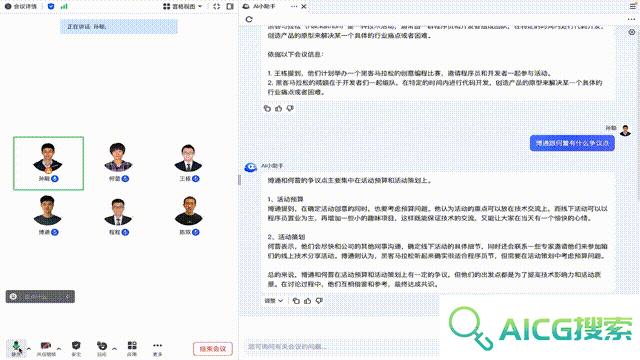Image resolution: width=640 pixels, height=360 pixels.
Task: Refresh the AI assistant conversation
Action: [x=249, y=19]
